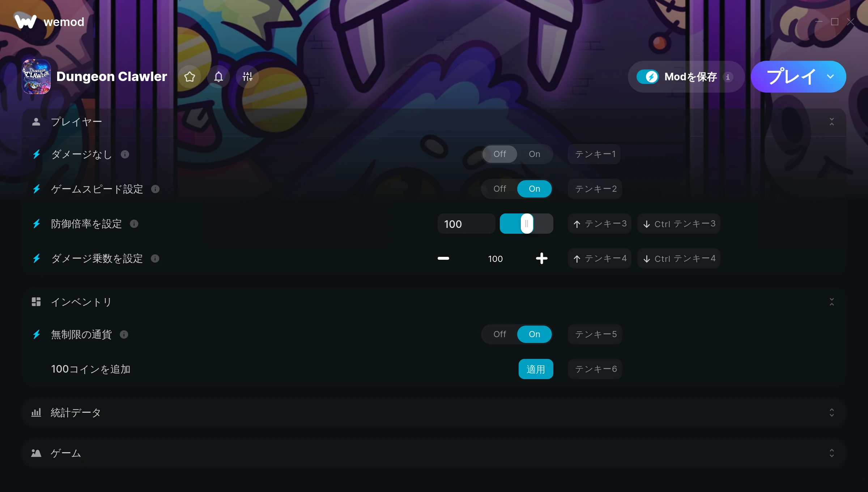Viewport: 868px width, 492px height.
Task: Favorite Dungeon Clawler with the star icon
Action: (190, 77)
